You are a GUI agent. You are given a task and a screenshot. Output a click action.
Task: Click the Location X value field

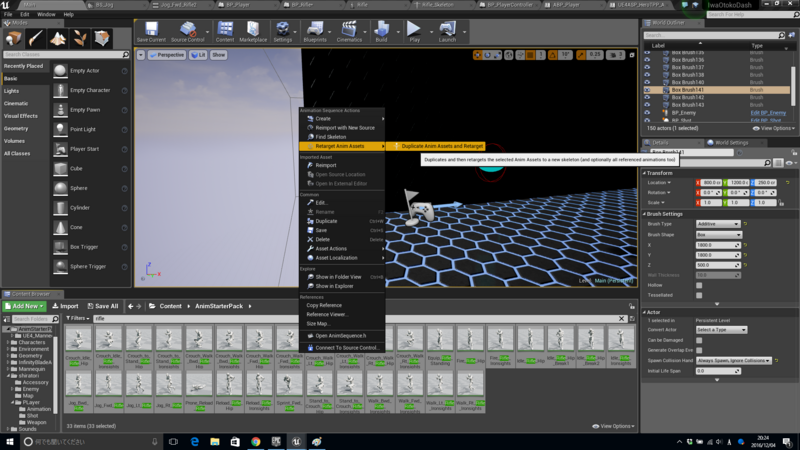point(709,183)
